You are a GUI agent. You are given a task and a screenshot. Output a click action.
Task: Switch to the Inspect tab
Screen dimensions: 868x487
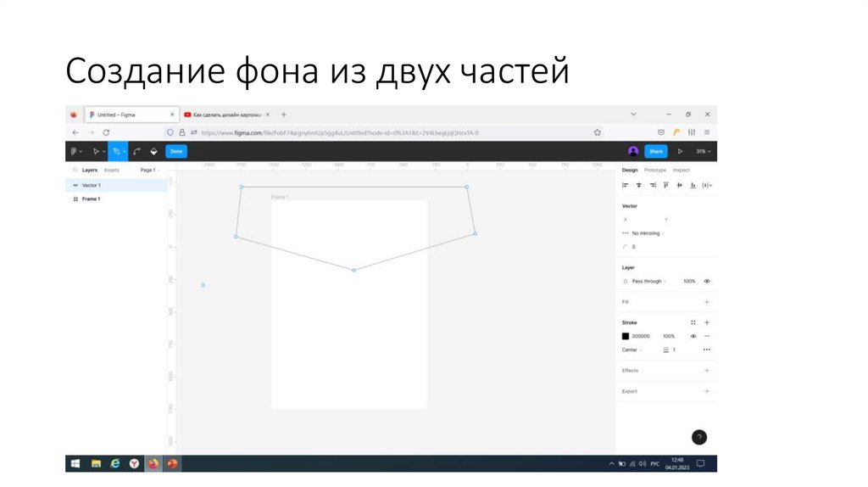[x=681, y=170]
